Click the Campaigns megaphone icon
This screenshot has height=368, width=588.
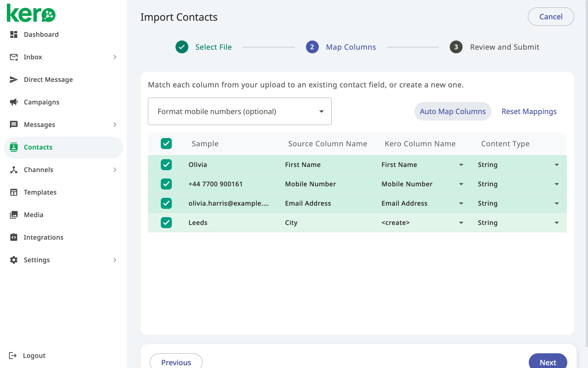(x=14, y=102)
